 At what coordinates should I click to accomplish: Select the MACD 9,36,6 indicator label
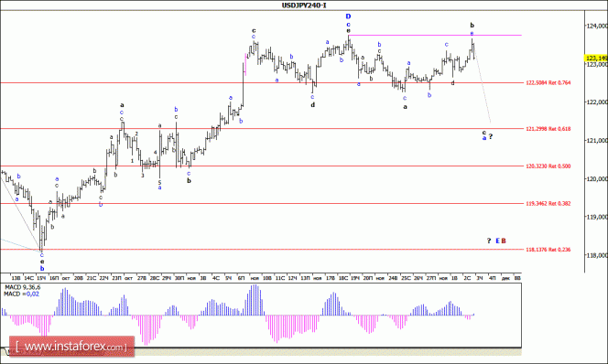pos(22,287)
